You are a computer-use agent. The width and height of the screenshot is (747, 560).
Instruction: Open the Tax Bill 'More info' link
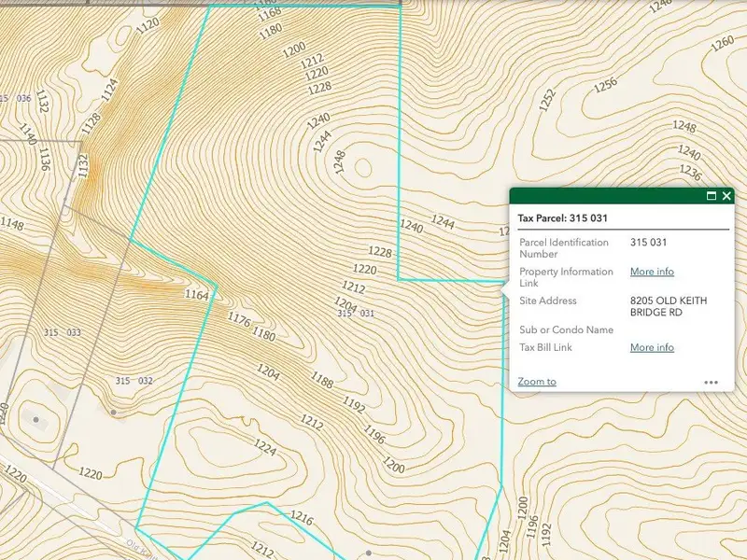pyautogui.click(x=652, y=347)
